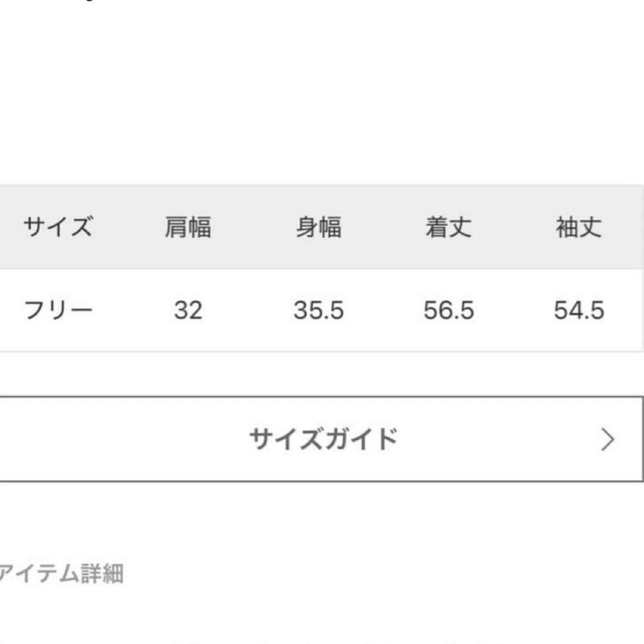Select the length value 56.5
The width and height of the screenshot is (644, 644).
coord(448,311)
